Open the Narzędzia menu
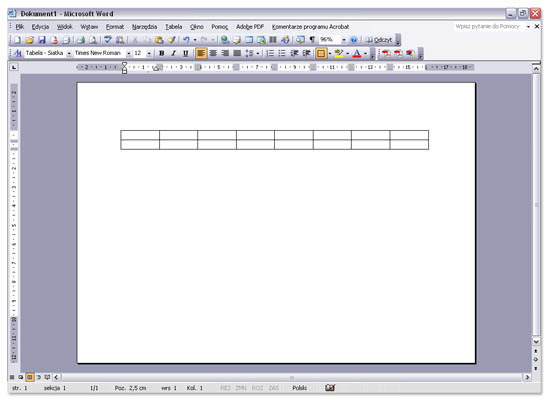This screenshot has height=400, width=548. coord(144,27)
